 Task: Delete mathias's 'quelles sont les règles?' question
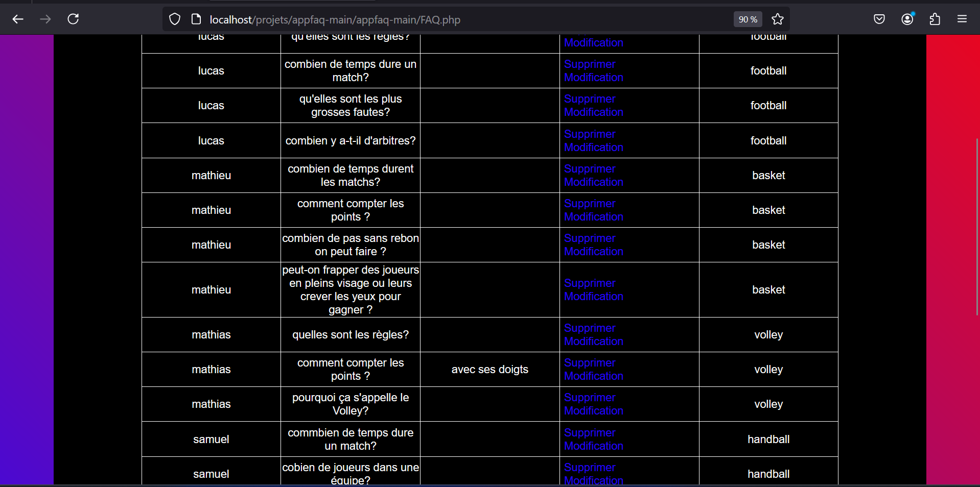pos(590,328)
